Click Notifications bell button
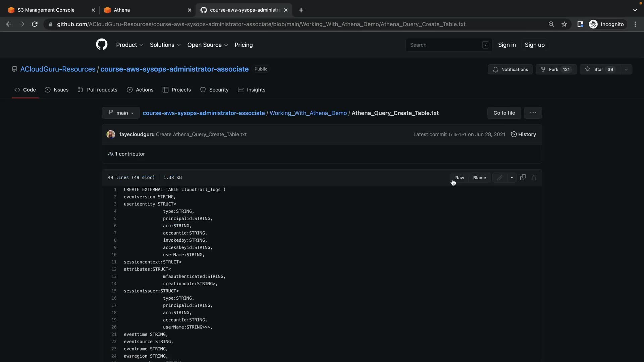Viewport: 644px width, 362px height. [x=510, y=69]
